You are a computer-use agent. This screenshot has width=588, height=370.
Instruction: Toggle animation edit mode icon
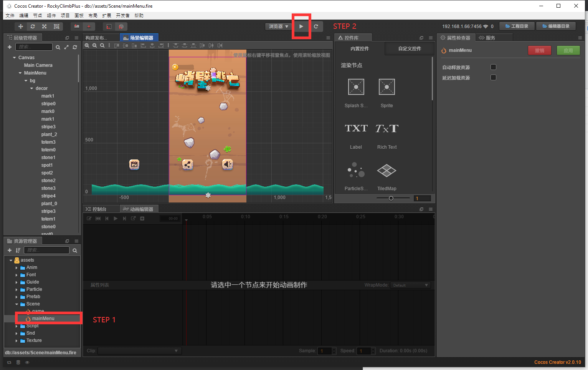pyautogui.click(x=89, y=219)
